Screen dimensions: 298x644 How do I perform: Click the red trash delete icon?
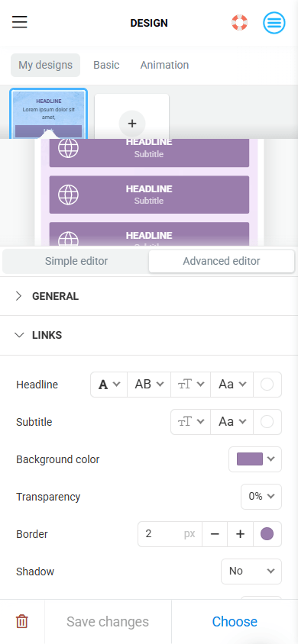tap(22, 621)
